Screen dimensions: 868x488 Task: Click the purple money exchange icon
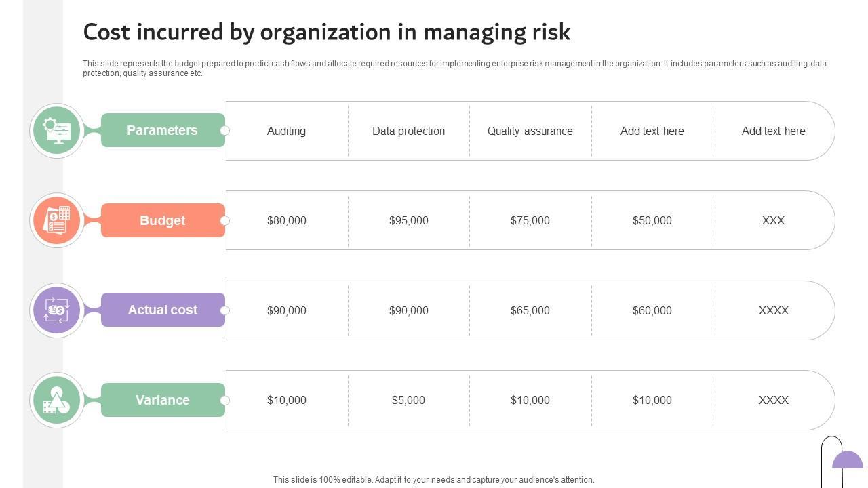tap(57, 310)
